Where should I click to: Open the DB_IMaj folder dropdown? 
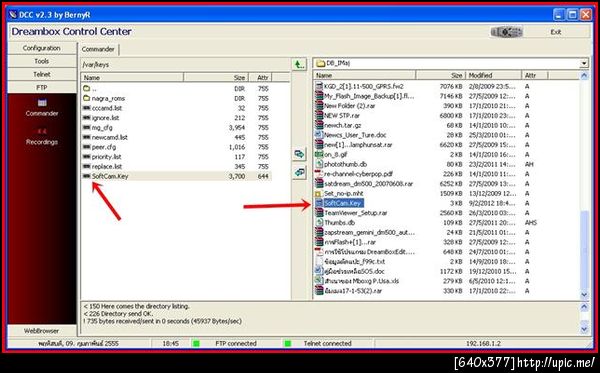click(x=584, y=63)
